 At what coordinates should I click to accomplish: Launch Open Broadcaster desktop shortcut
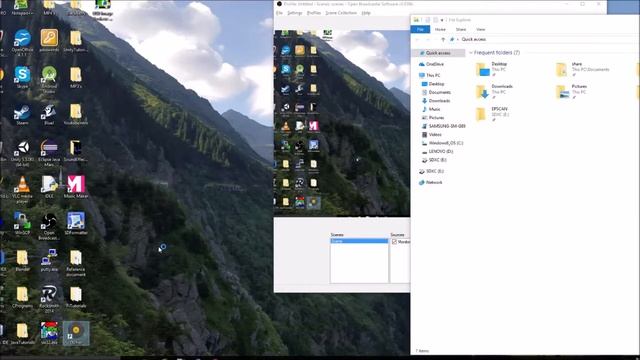tap(49, 226)
